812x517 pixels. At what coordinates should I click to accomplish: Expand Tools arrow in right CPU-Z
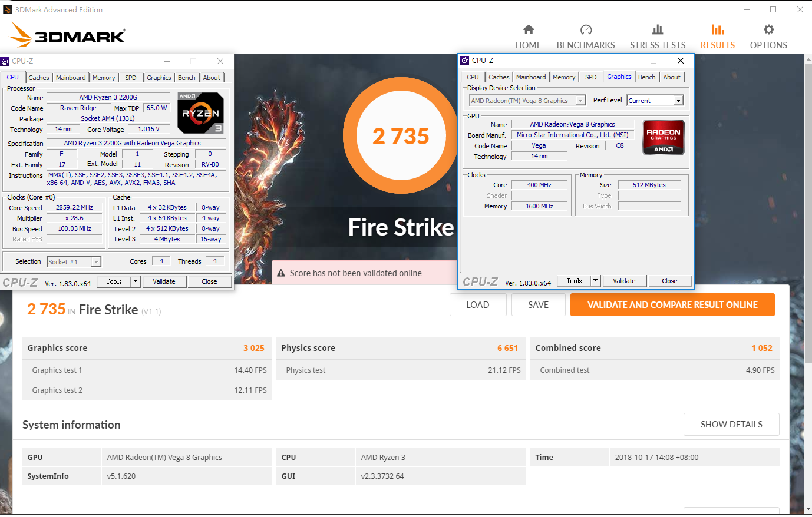tap(595, 281)
